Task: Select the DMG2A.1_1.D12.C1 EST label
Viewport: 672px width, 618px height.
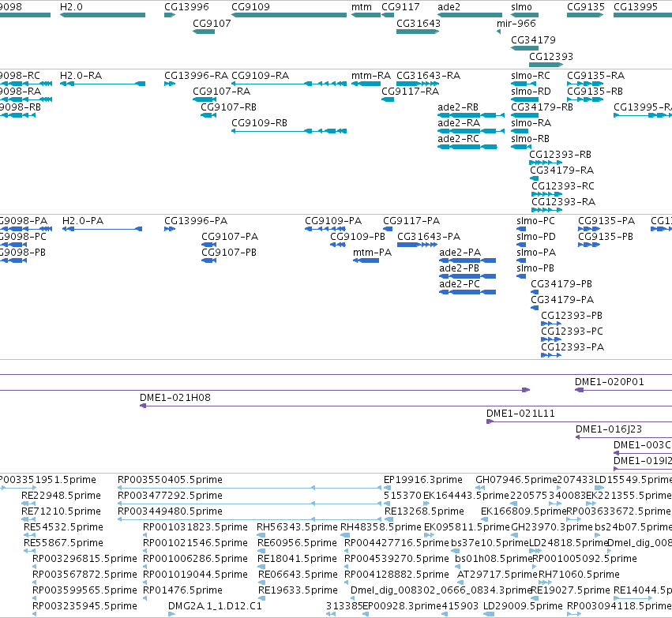Action: [215, 606]
